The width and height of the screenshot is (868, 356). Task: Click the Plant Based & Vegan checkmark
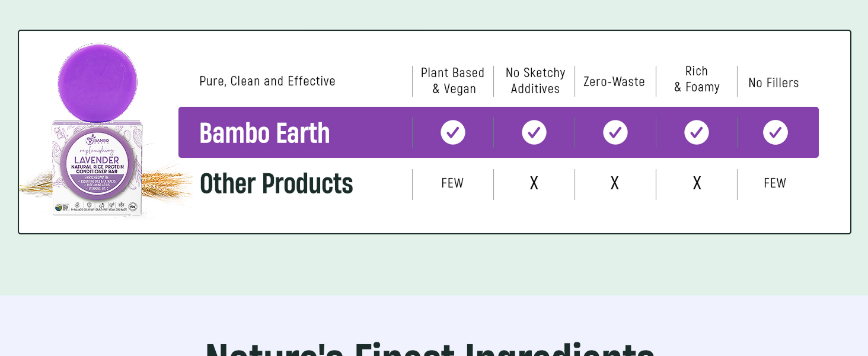click(x=453, y=132)
